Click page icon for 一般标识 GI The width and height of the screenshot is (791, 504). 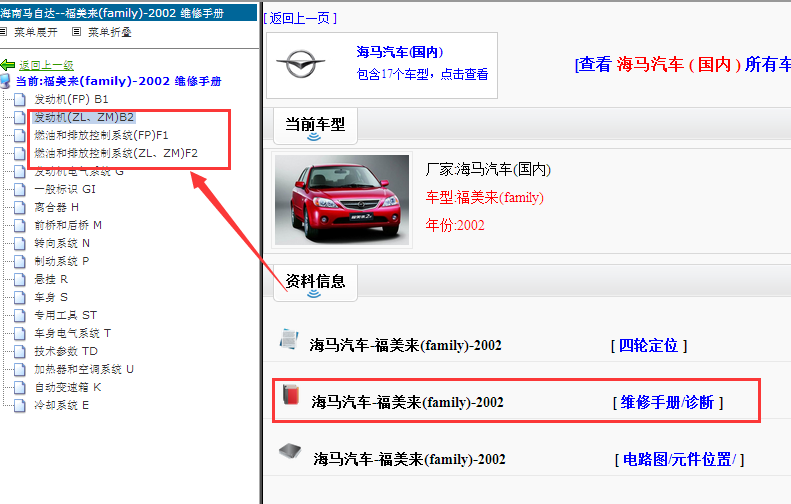pyautogui.click(x=20, y=189)
